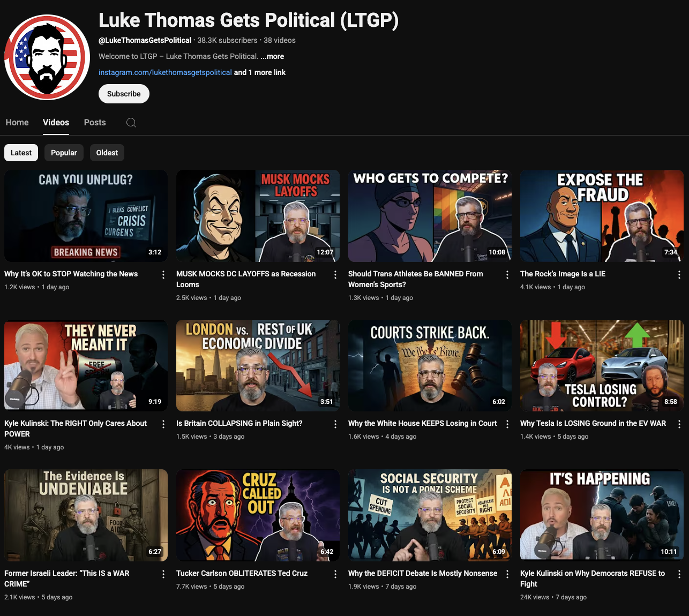Play the 'LONDON vs. REST OF UK' thumbnail video
This screenshot has width=689, height=616.
[x=258, y=365]
